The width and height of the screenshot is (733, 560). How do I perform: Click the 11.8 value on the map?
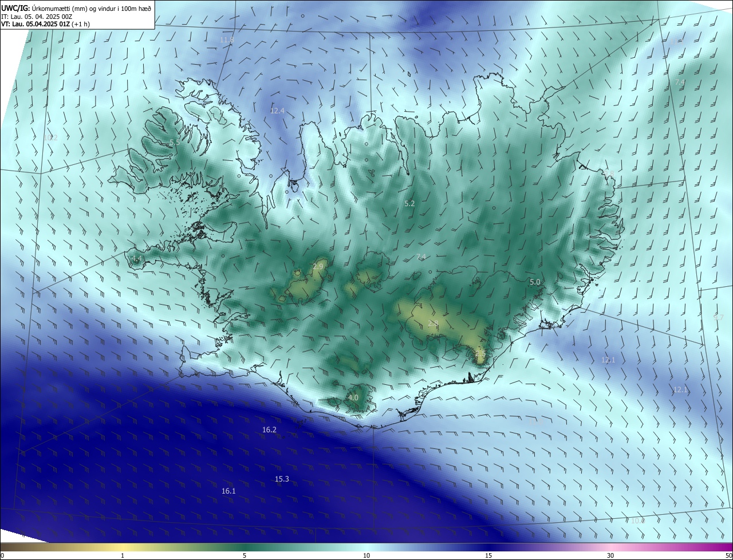[x=227, y=40]
